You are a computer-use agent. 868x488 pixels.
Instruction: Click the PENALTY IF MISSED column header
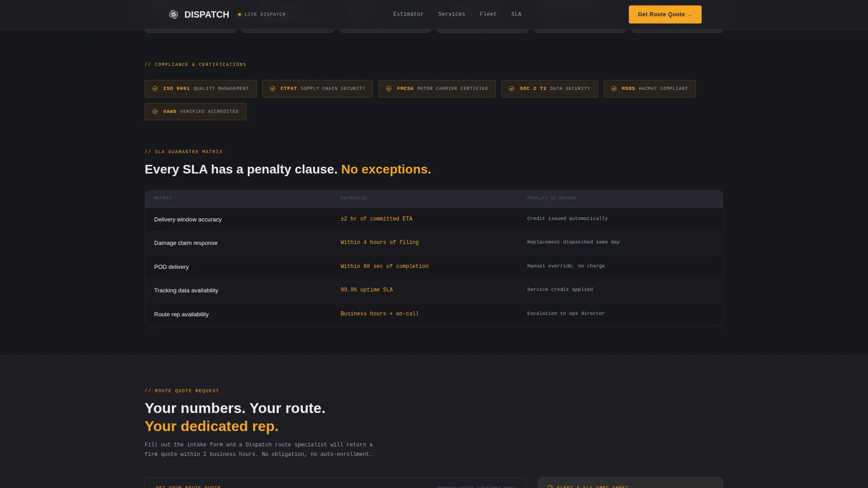pyautogui.click(x=552, y=198)
